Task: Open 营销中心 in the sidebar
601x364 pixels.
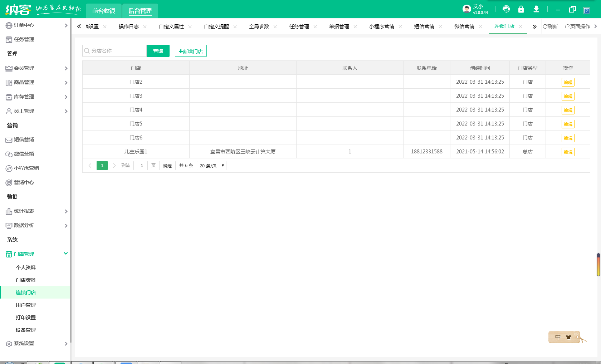Action: [24, 183]
